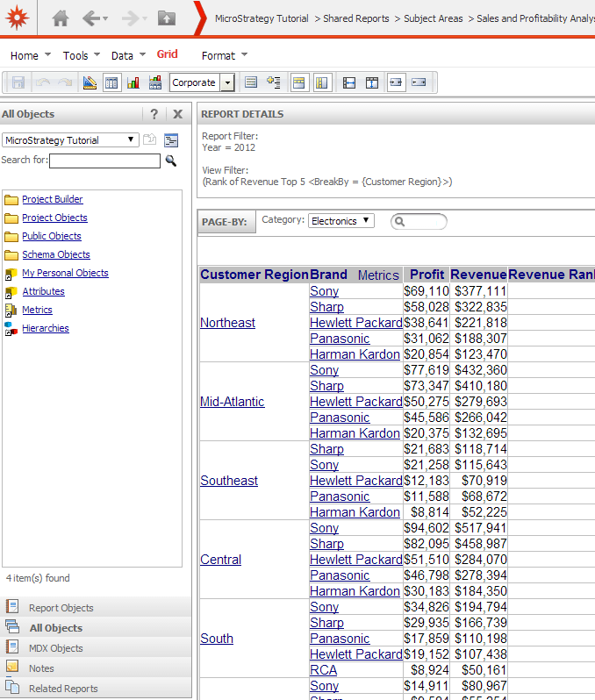
Task: Toggle Outline mode icon
Action: tap(274, 82)
